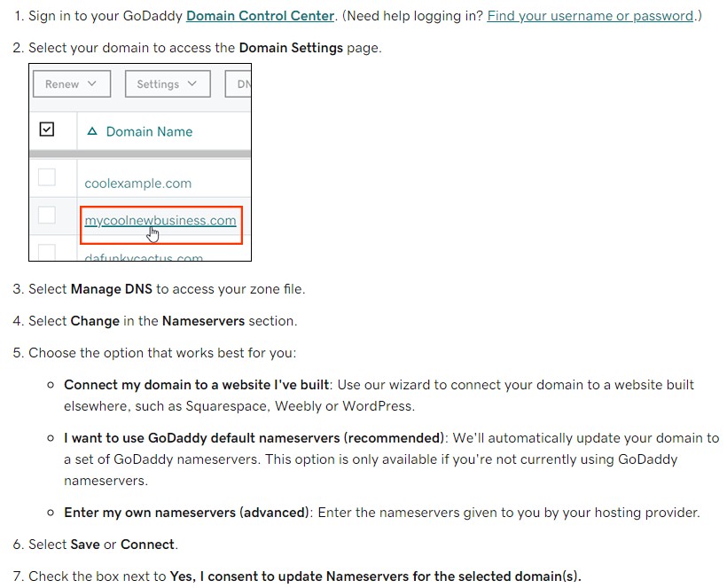This screenshot has height=588, width=727.
Task: Toggle the select-all checkbox beside Domain Name
Action: [47, 129]
